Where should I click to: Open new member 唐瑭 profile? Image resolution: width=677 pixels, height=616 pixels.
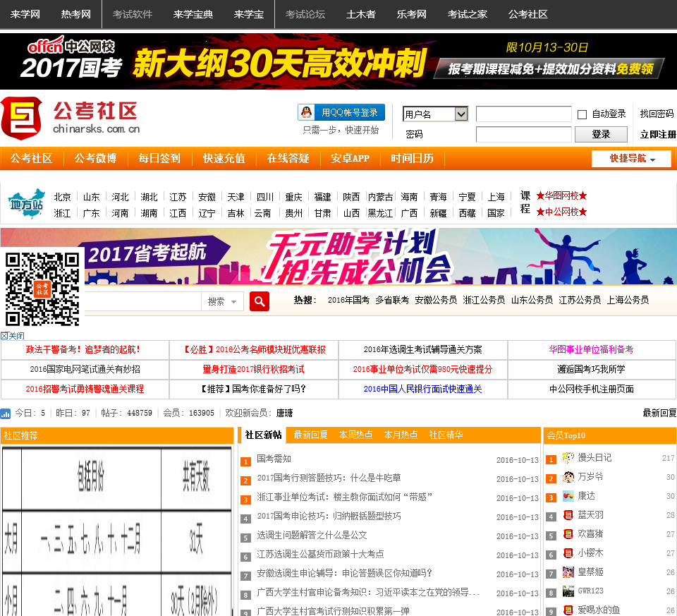[x=284, y=413]
